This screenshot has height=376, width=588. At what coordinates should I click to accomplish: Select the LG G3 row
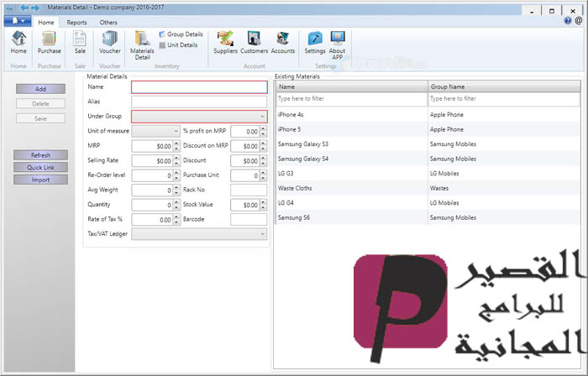(x=428, y=174)
